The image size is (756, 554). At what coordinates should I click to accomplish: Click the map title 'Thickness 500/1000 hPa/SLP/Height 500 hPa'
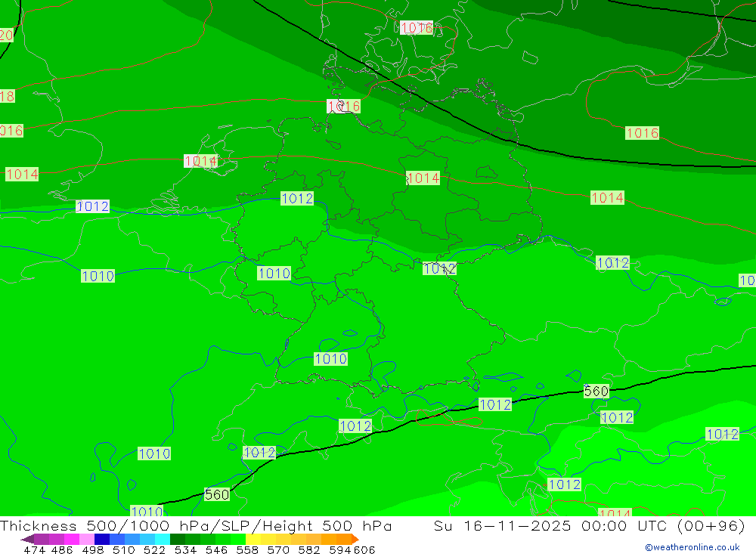click(196, 525)
